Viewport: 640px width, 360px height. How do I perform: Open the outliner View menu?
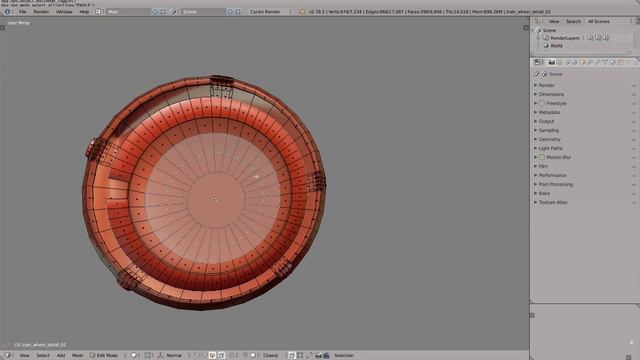pos(554,21)
